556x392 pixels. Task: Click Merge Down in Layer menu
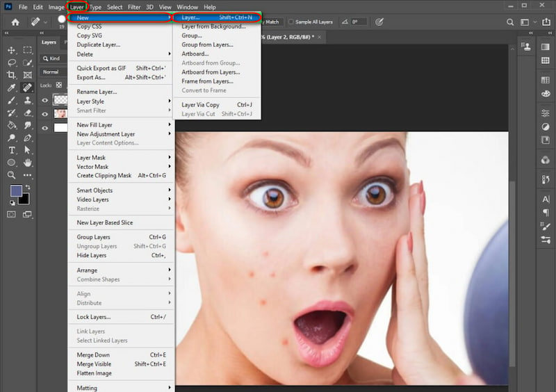pyautogui.click(x=121, y=355)
